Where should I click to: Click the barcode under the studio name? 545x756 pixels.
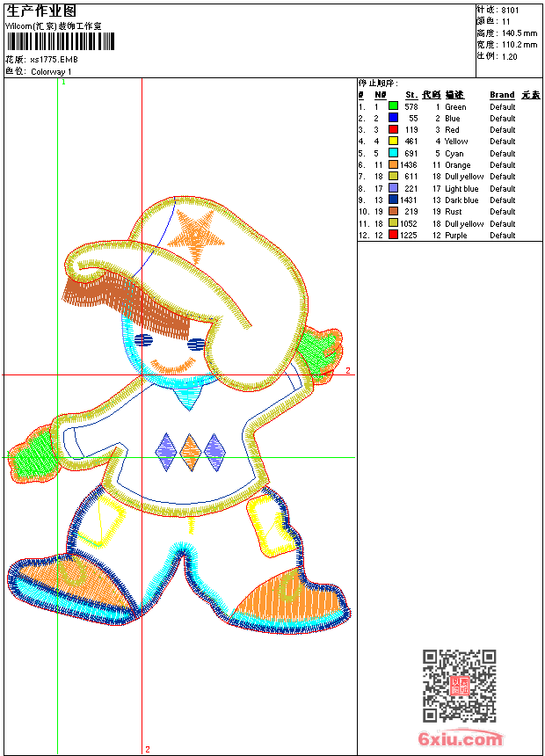tap(61, 42)
